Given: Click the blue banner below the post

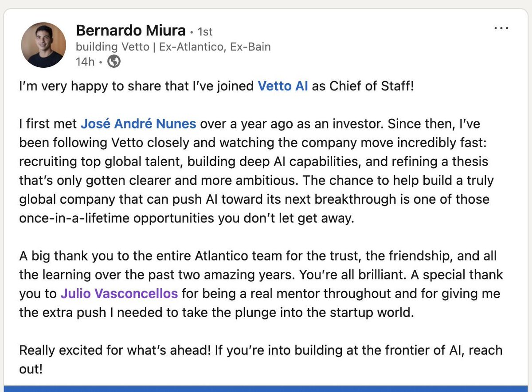Looking at the screenshot, I should [266, 388].
